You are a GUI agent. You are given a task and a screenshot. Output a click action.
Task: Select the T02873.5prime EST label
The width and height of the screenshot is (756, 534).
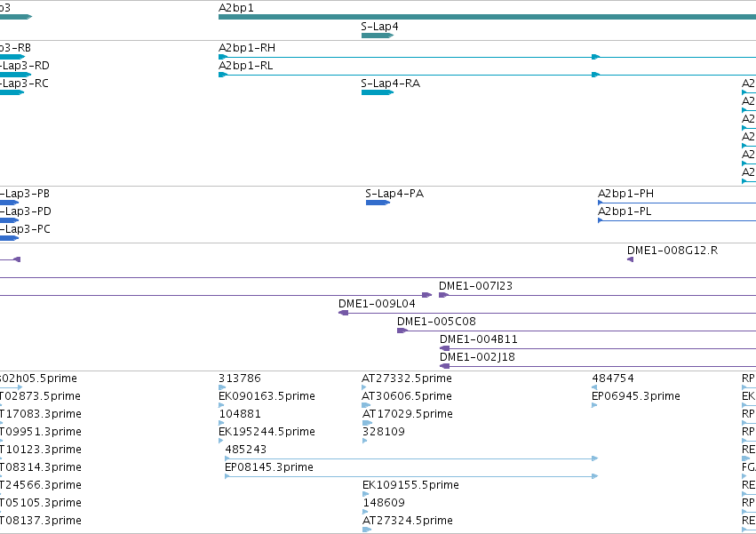(x=41, y=396)
